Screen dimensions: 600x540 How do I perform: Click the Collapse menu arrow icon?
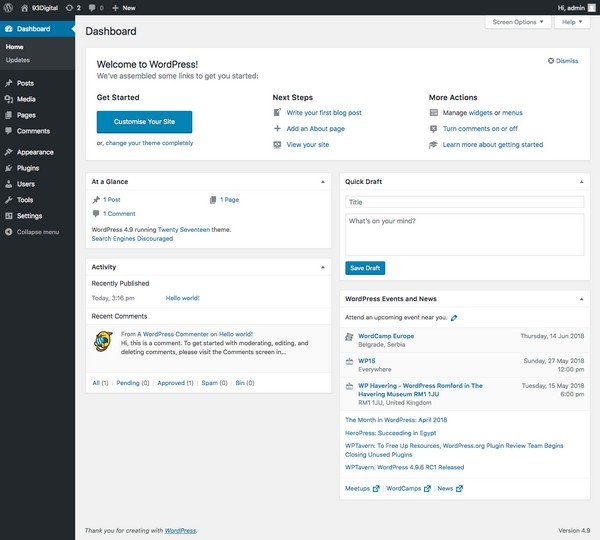8,232
